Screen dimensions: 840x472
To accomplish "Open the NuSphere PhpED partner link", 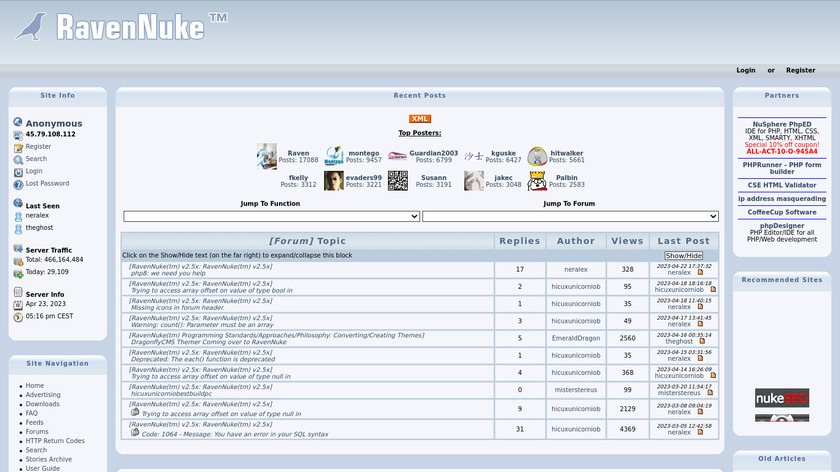I will (x=782, y=124).
